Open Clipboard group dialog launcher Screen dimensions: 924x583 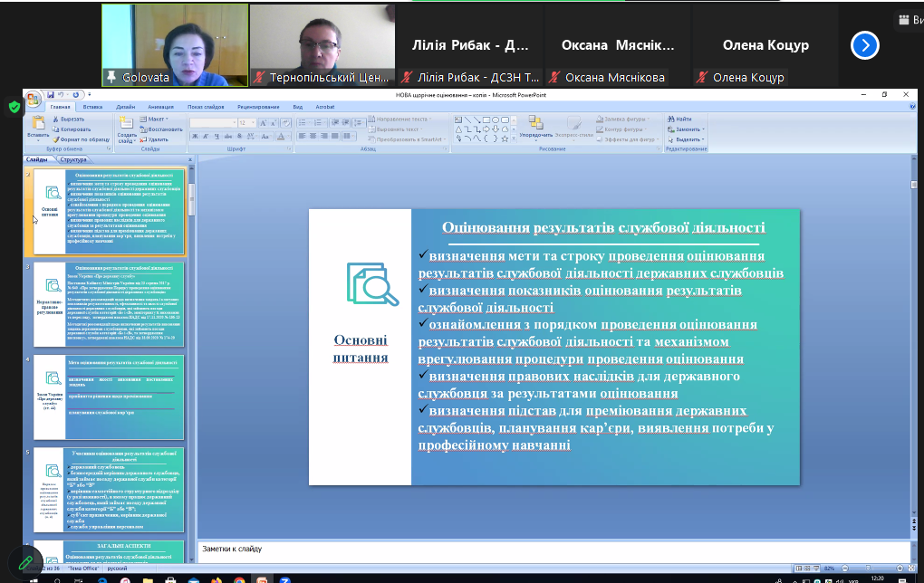(x=109, y=149)
